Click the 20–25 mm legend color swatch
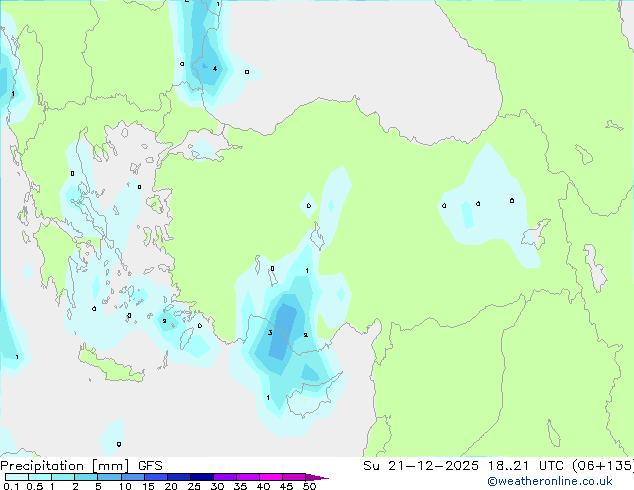The image size is (634, 490). pos(178,477)
